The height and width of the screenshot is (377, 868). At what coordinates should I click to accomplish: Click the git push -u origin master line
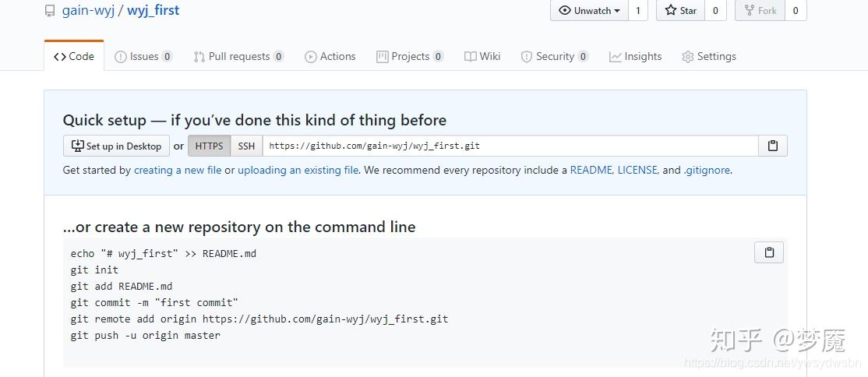145,336
